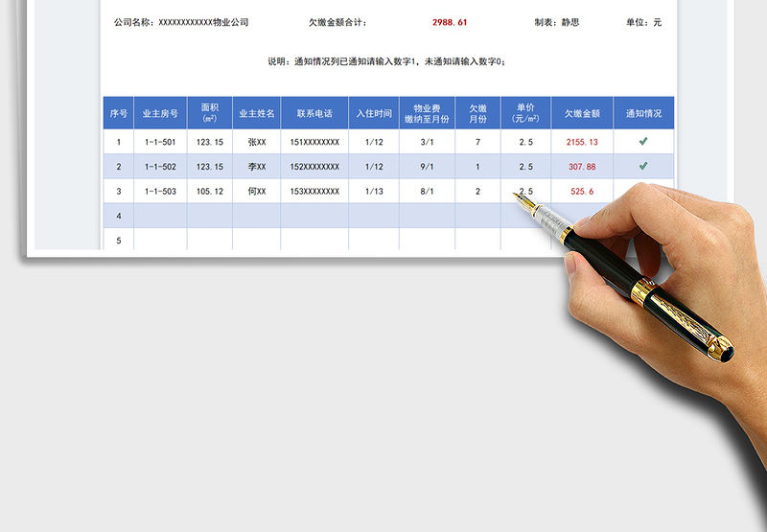Click the owner name cell 张XX
Viewport: 767px width, 532px height.
tap(256, 142)
